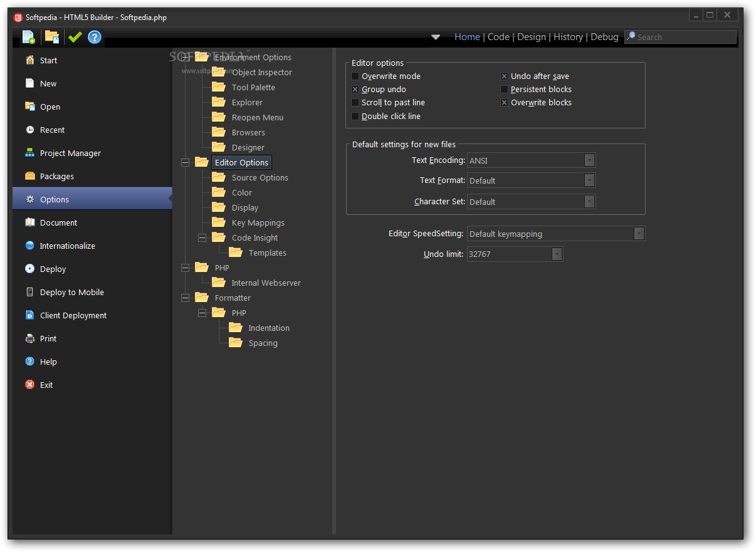Viewport: 756px width, 552px height.
Task: Enable Double click line checkbox
Action: click(355, 116)
